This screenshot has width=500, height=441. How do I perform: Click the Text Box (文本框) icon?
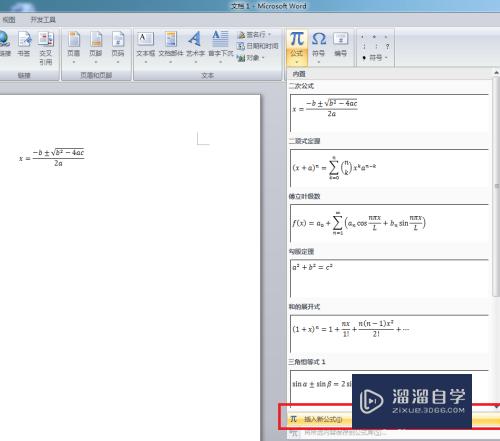[x=145, y=39]
